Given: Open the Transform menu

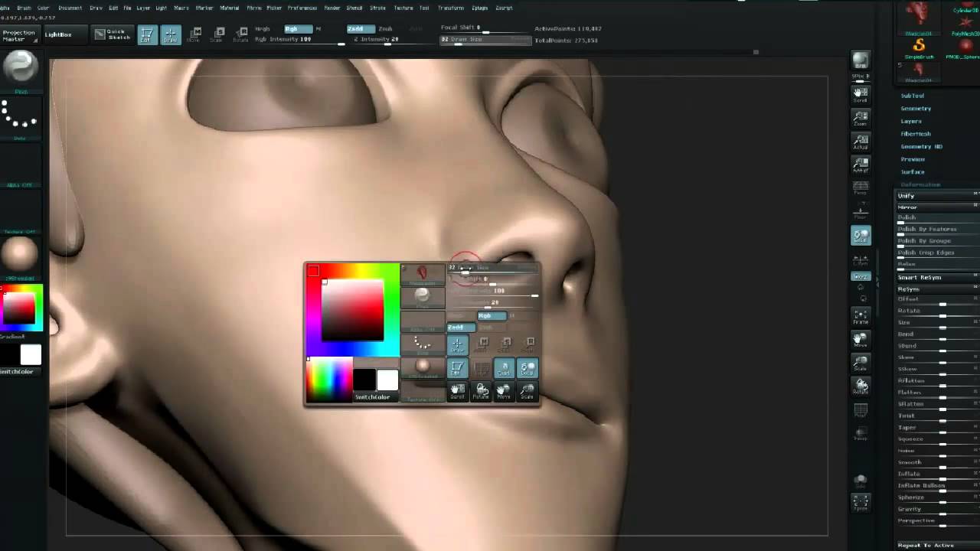Looking at the screenshot, I should click(451, 8).
